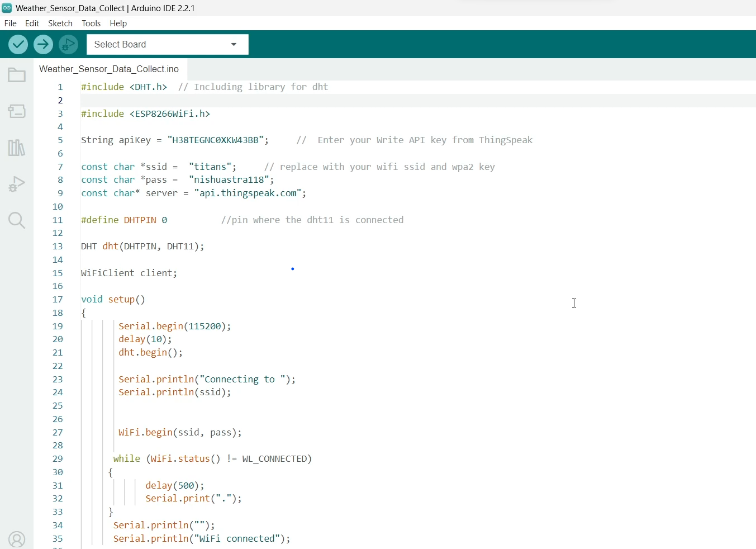Click the user account icon at sidebar bottom
Screen dimensions: 756x549
[x=17, y=539]
